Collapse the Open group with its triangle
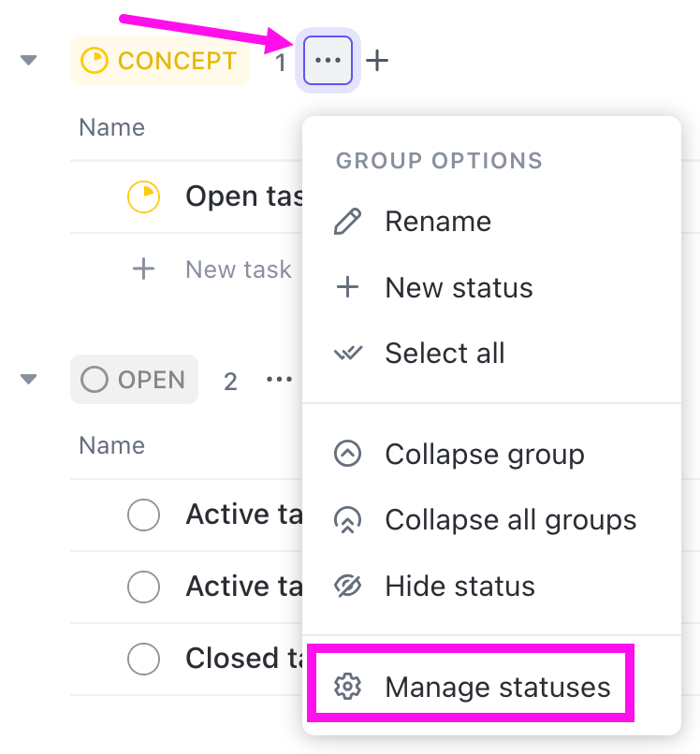700x754 pixels. tap(29, 380)
